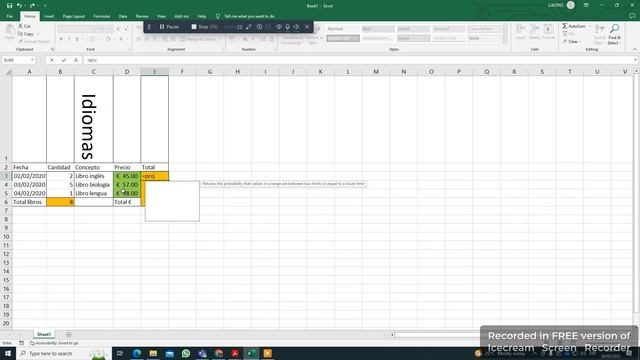640x360 pixels.
Task: Click the CASTRO account avatar
Action: 571,5
